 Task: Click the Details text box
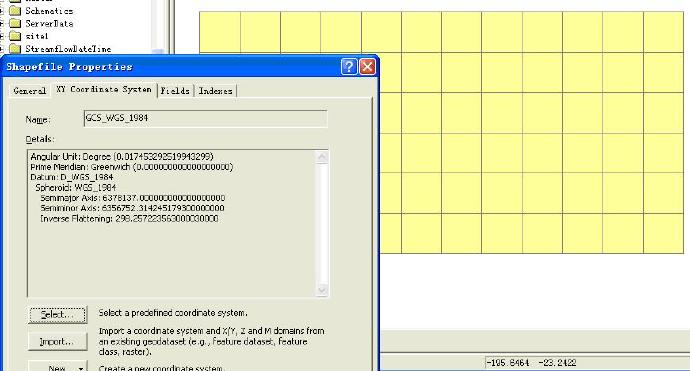177,224
